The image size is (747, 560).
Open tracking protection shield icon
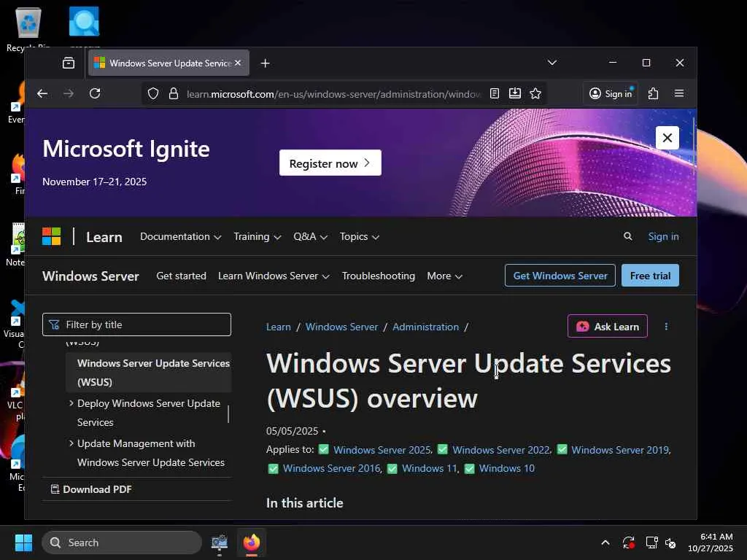[153, 94]
